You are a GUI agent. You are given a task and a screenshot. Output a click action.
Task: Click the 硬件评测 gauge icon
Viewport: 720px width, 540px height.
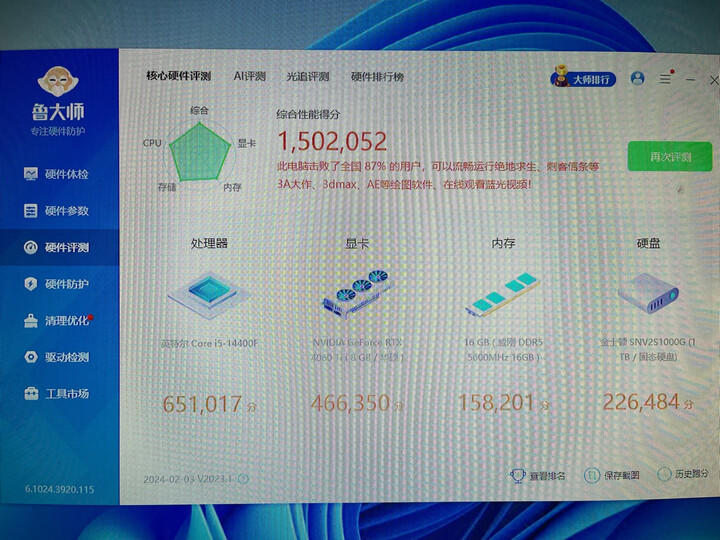(31, 248)
